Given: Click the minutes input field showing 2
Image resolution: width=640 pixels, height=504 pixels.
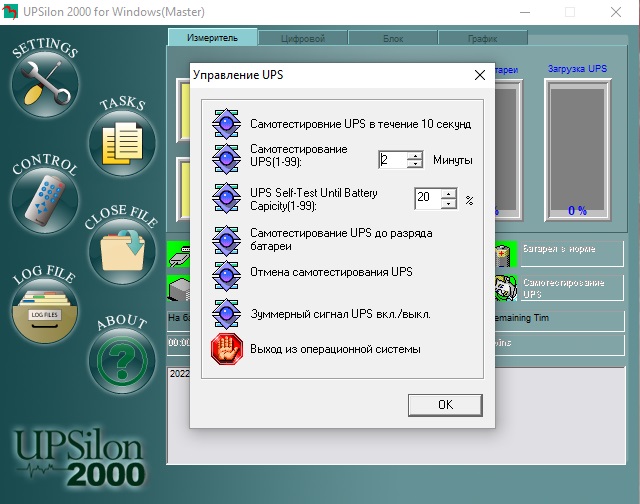Looking at the screenshot, I should pos(393,160).
